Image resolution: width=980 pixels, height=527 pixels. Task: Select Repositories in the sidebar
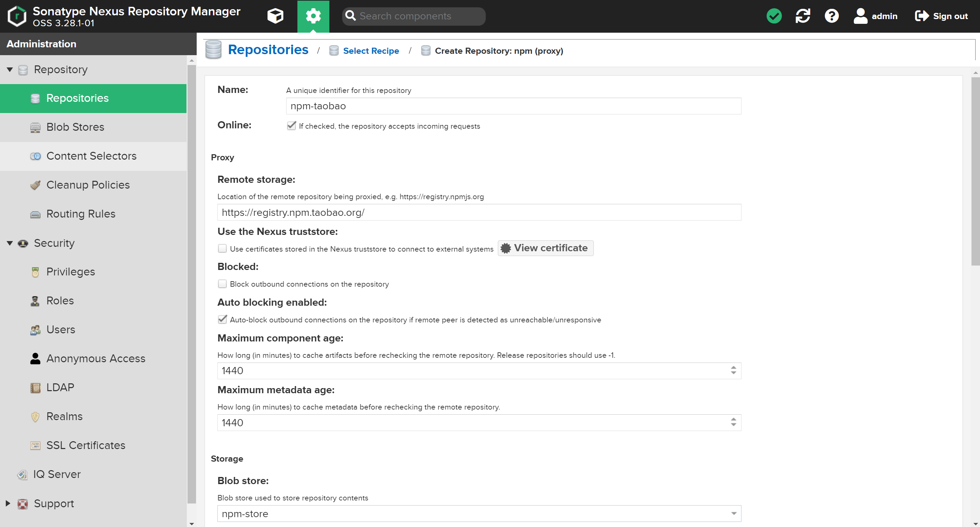(93, 98)
